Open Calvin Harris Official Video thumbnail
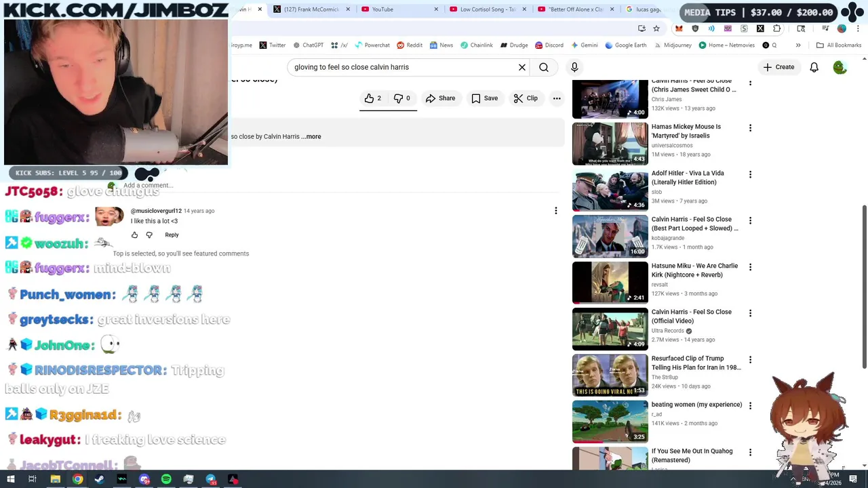This screenshot has width=868, height=488. 610,329
